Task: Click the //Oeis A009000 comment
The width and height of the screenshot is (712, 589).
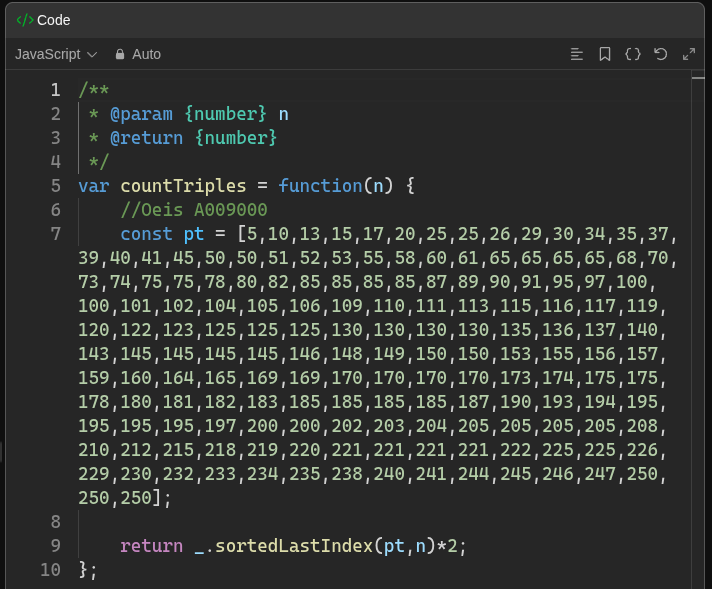Action: click(x=194, y=210)
